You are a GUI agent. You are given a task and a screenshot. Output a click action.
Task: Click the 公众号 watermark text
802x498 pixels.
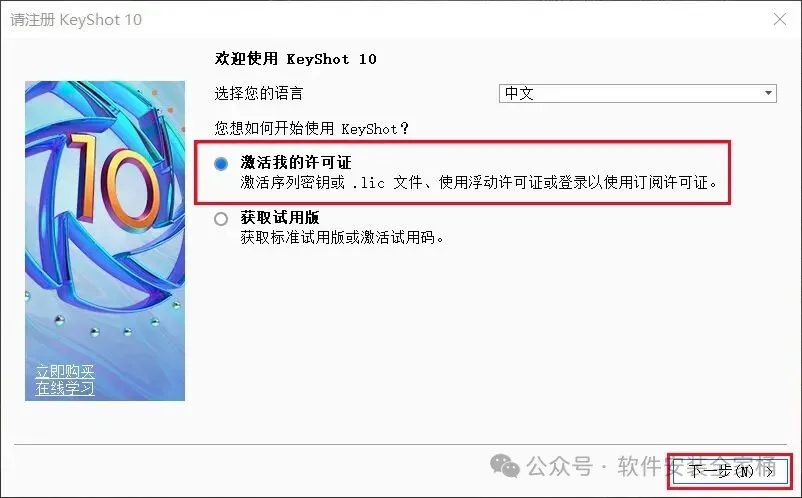point(560,466)
